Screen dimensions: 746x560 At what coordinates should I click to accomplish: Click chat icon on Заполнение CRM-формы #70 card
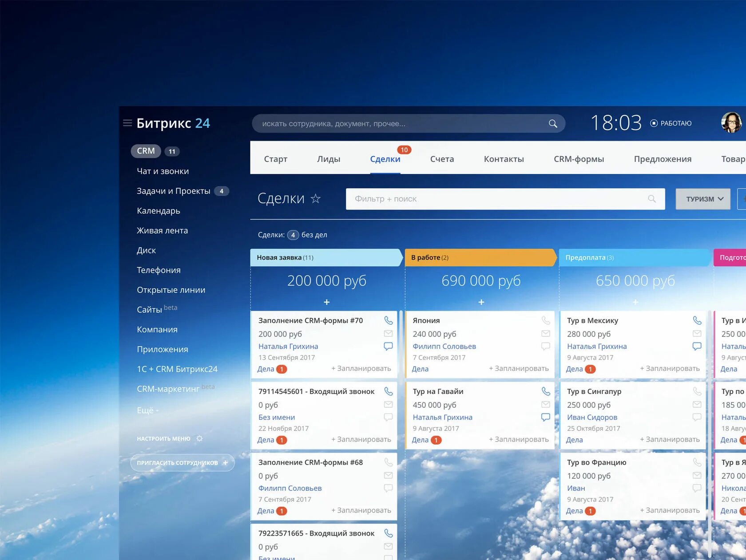pos(388,346)
